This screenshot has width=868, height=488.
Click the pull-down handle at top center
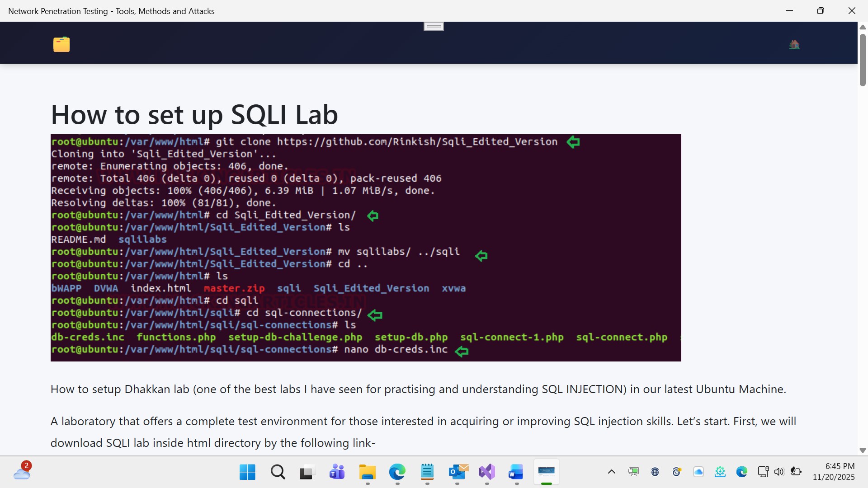point(434,26)
